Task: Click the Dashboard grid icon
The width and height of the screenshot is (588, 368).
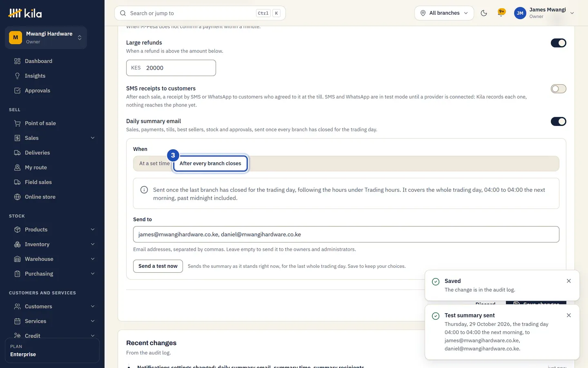Action: (17, 61)
